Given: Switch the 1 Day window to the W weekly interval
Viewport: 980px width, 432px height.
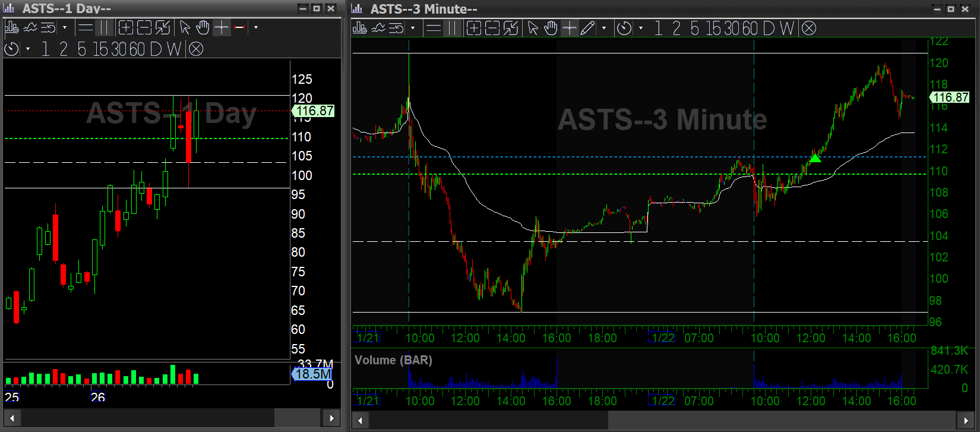Looking at the screenshot, I should [x=174, y=49].
